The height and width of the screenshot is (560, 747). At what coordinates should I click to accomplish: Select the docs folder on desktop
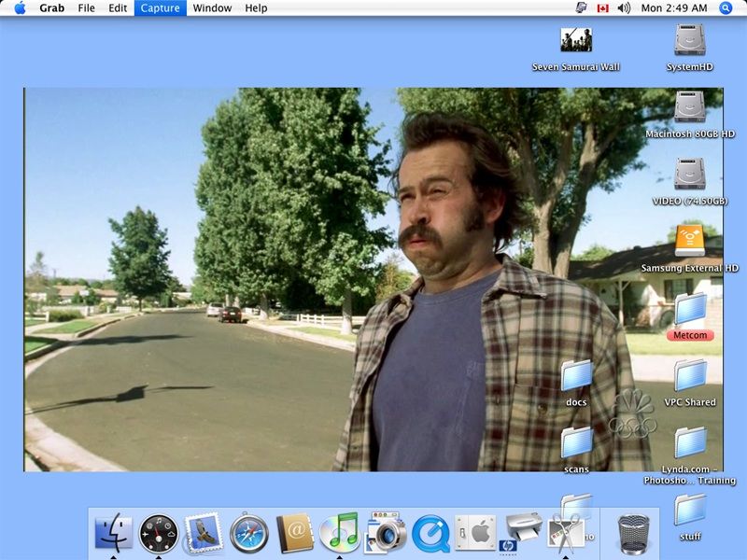(x=576, y=375)
